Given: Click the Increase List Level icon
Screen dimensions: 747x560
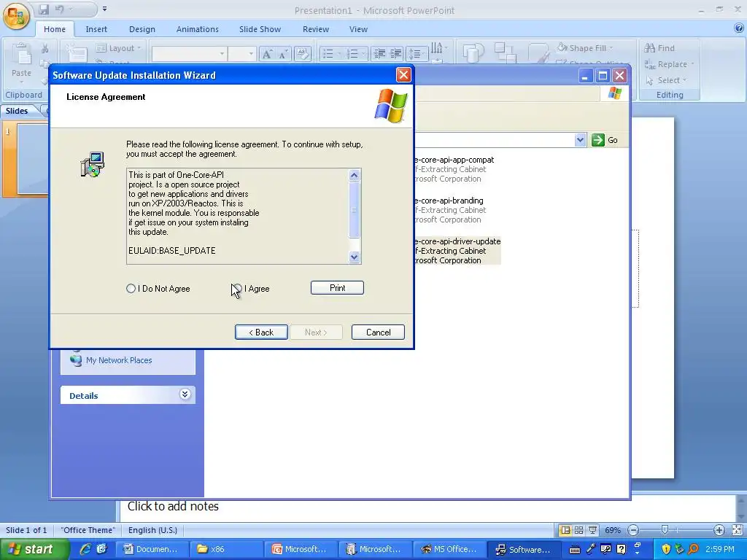Looking at the screenshot, I should (x=396, y=54).
